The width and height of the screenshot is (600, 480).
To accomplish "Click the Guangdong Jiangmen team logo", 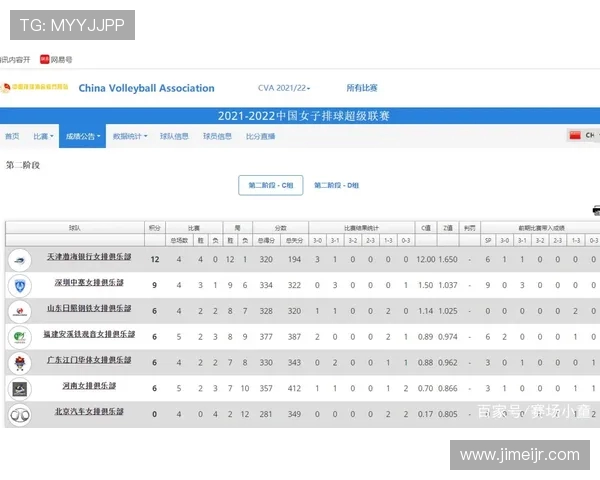I will (19, 363).
